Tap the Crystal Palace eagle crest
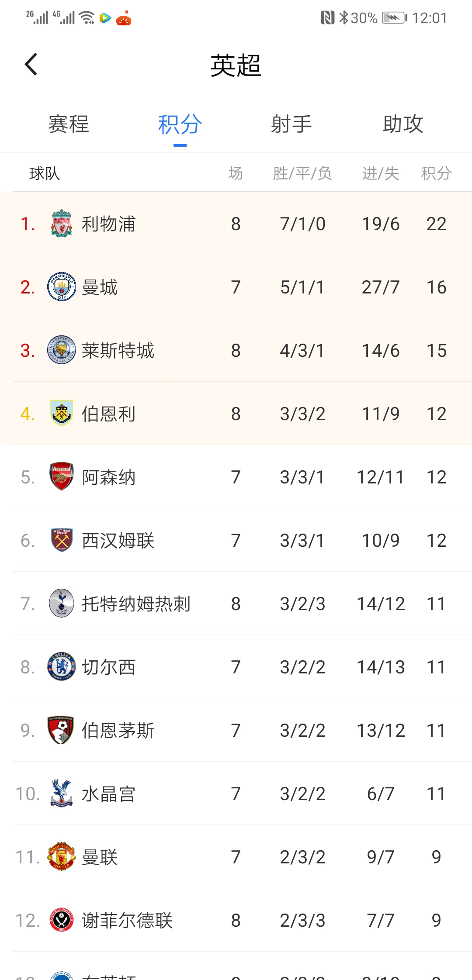The width and height of the screenshot is (472, 980). pyautogui.click(x=62, y=793)
